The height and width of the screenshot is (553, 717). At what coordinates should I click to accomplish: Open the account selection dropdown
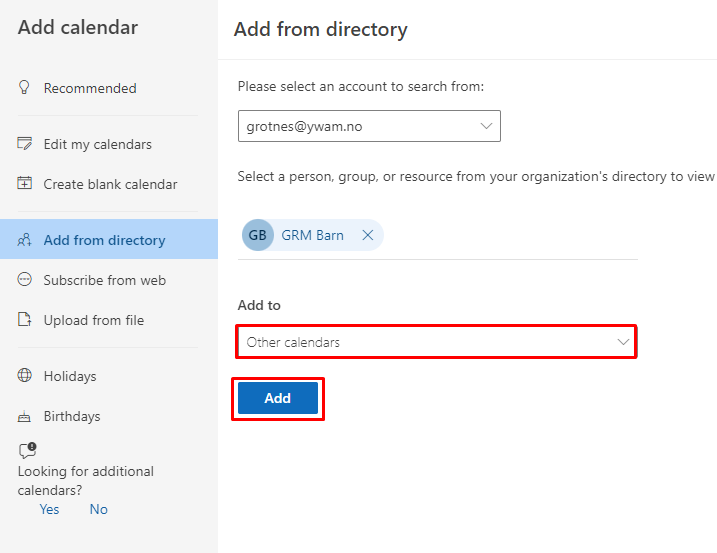click(x=368, y=126)
